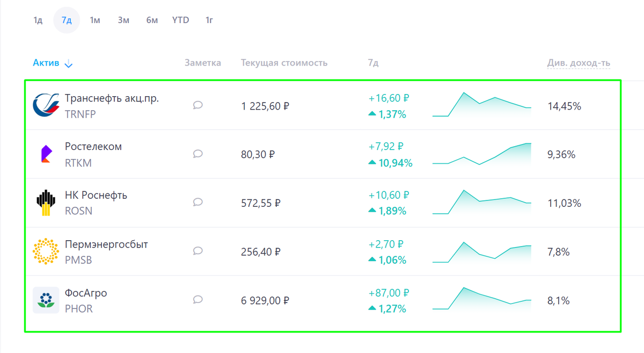
Task: Click the Заметка column header
Action: click(203, 63)
